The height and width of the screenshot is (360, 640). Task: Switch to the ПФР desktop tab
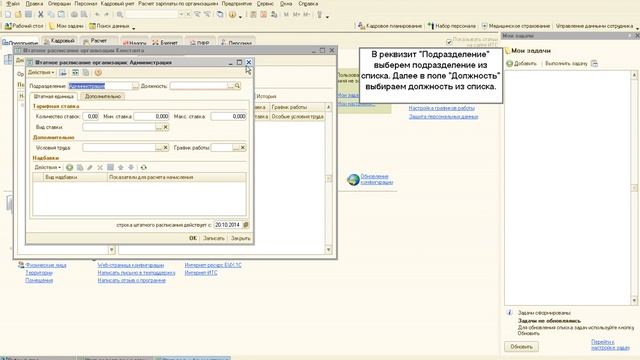[200, 42]
